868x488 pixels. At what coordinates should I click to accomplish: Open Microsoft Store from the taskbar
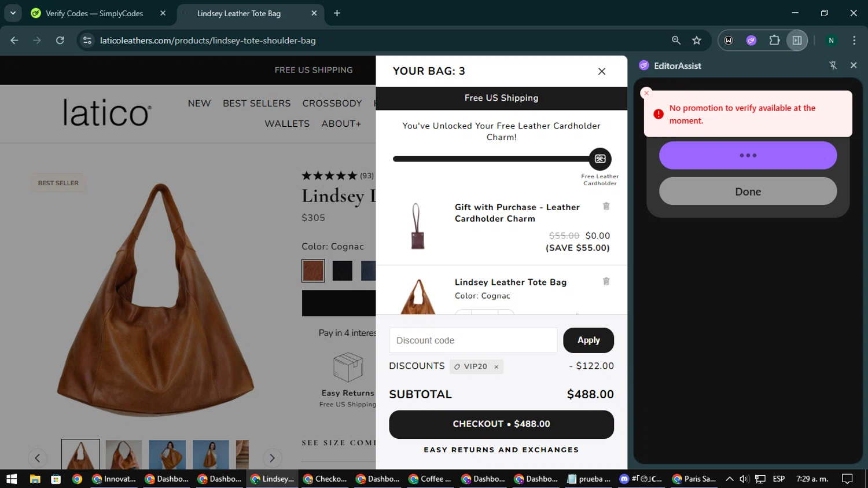click(x=56, y=479)
